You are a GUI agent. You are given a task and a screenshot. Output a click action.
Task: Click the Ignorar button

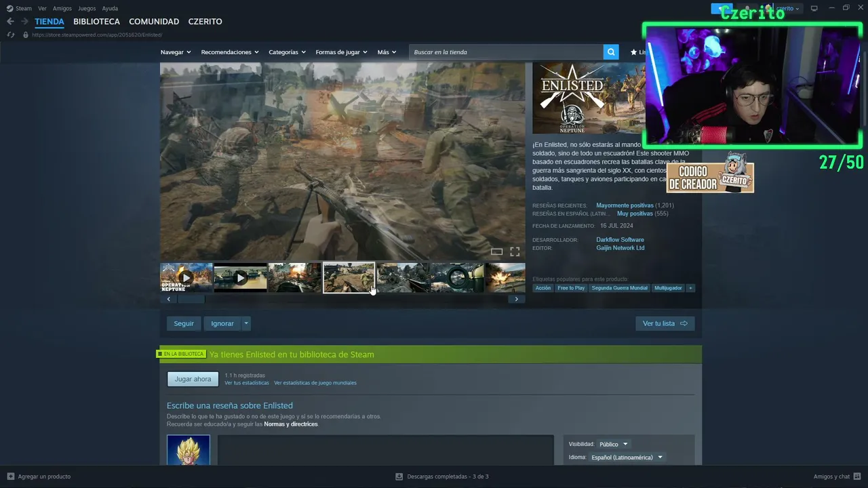(222, 323)
